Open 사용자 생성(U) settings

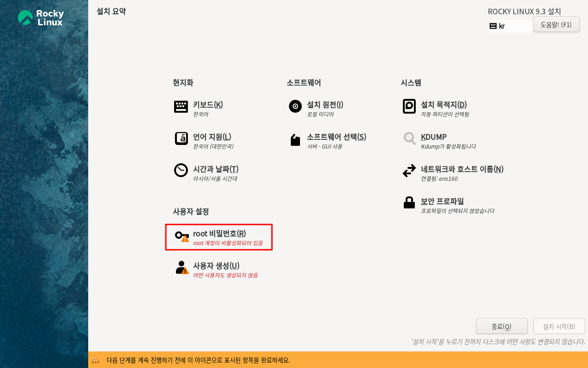[216, 265]
